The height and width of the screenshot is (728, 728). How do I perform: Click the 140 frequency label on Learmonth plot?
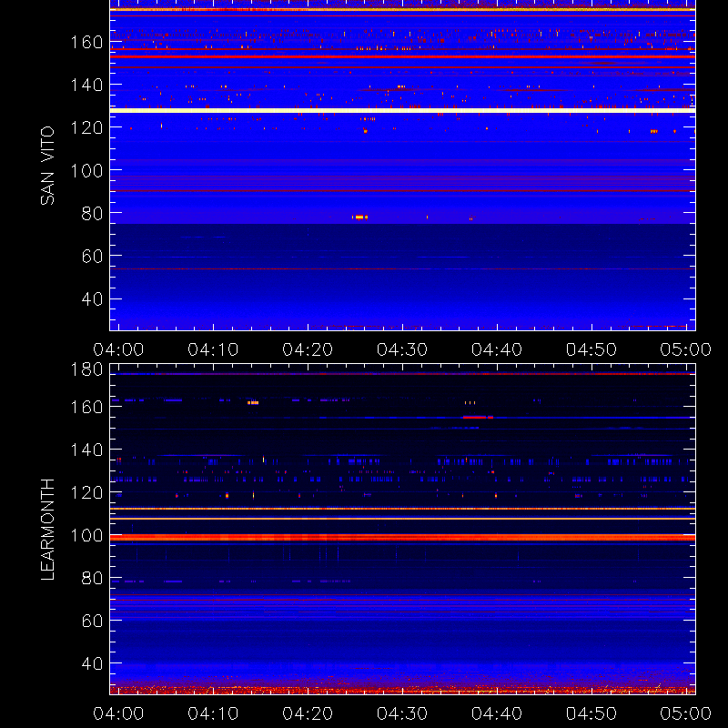tap(86, 450)
